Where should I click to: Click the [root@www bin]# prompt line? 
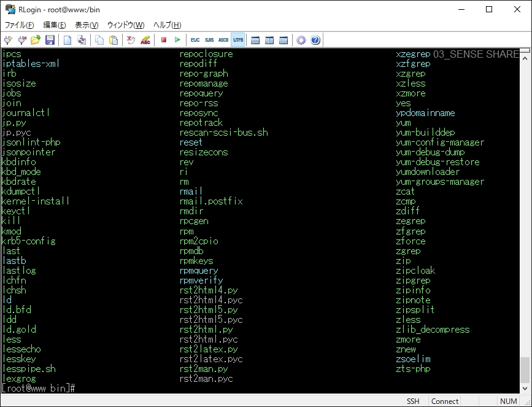point(38,388)
